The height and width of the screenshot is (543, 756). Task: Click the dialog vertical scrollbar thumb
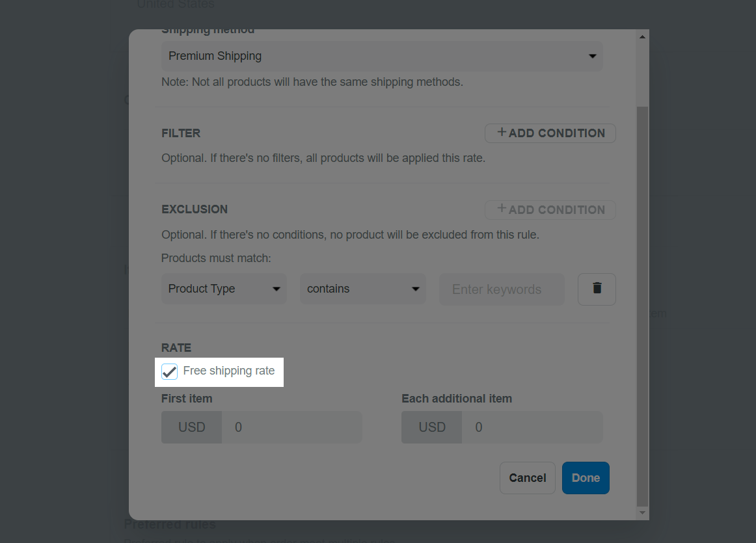[642, 306]
